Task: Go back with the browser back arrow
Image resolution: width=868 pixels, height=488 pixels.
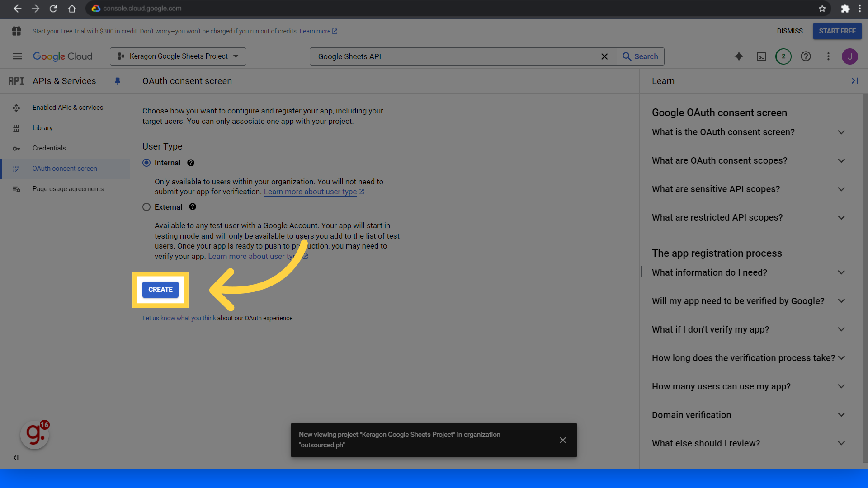Action: tap(17, 9)
